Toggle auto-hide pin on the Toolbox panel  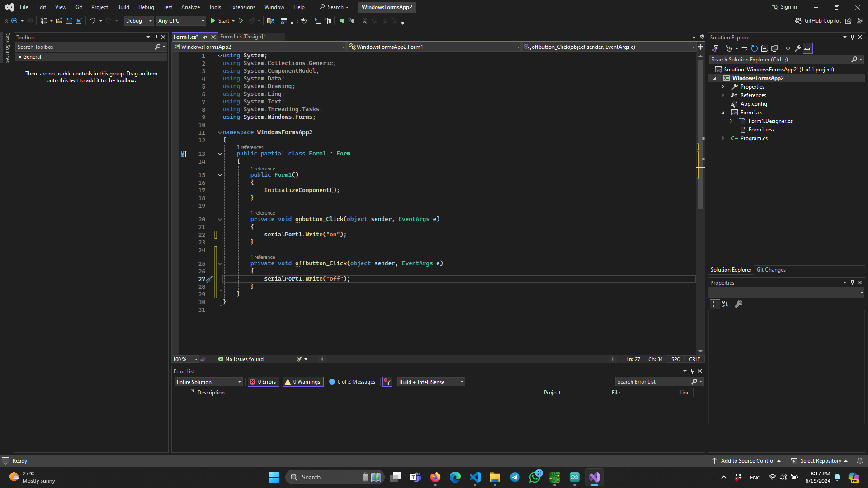tap(156, 37)
